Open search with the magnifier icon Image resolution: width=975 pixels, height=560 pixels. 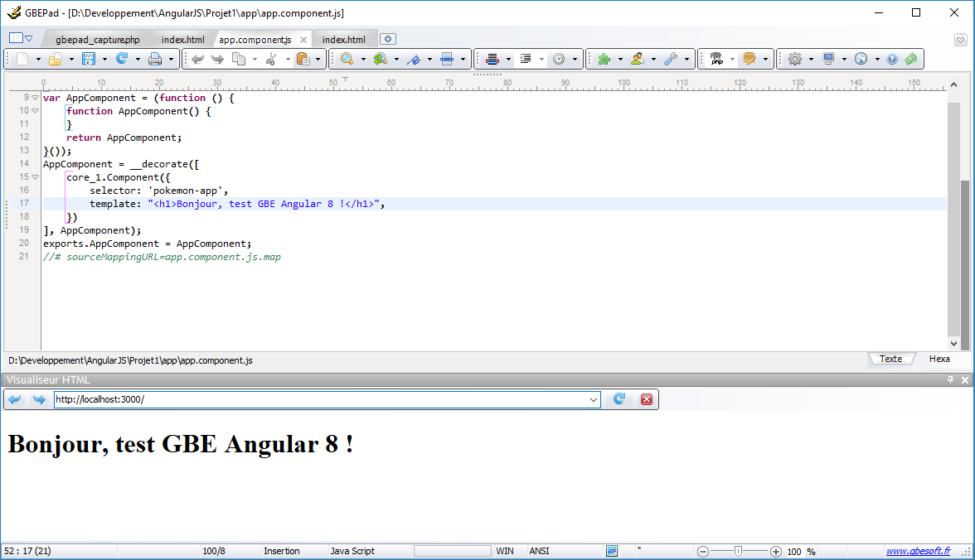(x=347, y=59)
